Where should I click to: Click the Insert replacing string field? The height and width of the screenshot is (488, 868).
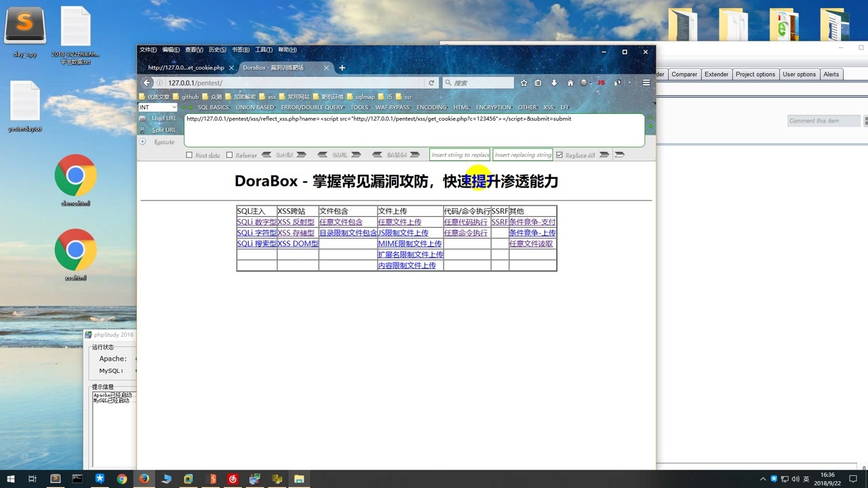(x=523, y=155)
